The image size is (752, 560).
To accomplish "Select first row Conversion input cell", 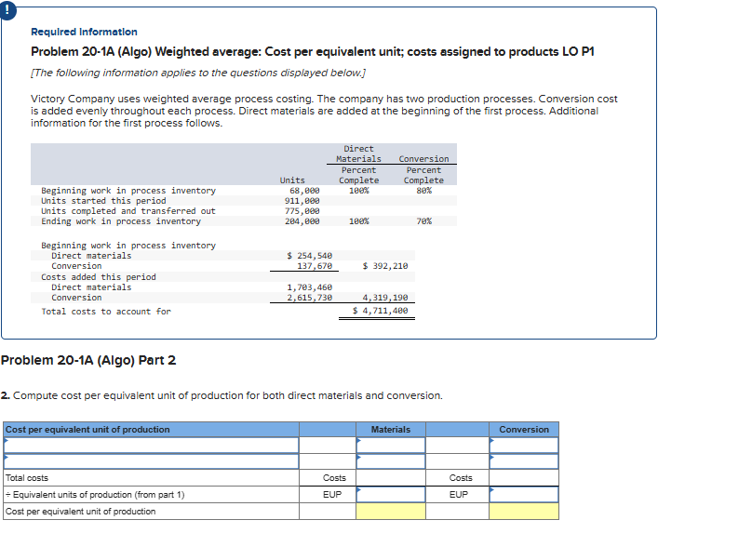I will pyautogui.click(x=524, y=446).
